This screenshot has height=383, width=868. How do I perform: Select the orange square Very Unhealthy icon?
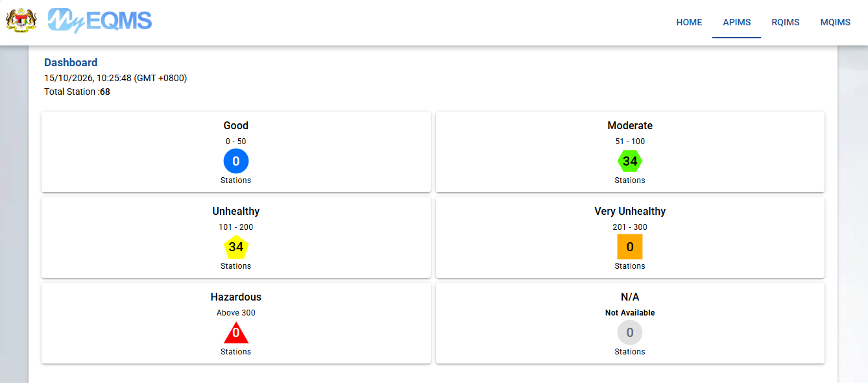(x=630, y=247)
